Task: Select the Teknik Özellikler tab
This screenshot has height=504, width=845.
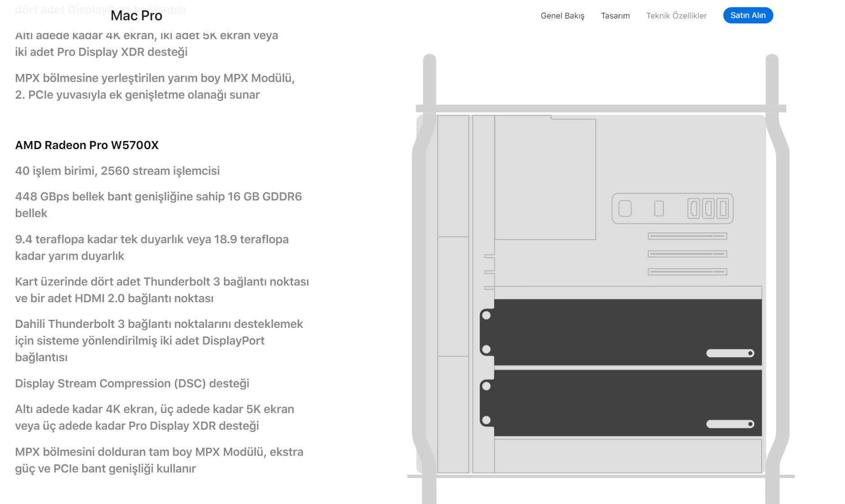Action: point(676,16)
